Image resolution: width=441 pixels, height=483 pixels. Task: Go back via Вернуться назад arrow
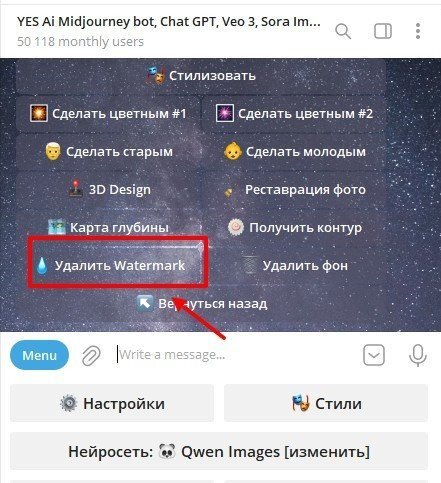coord(201,304)
